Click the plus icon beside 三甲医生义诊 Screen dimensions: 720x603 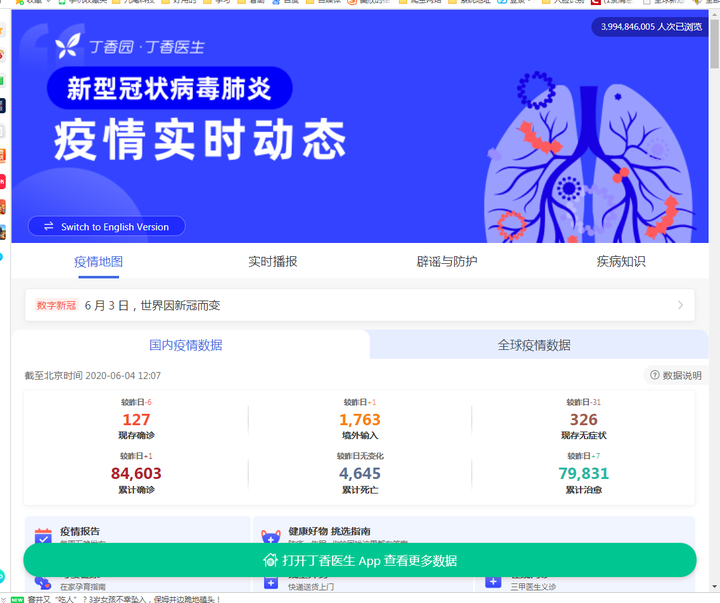pos(493,582)
